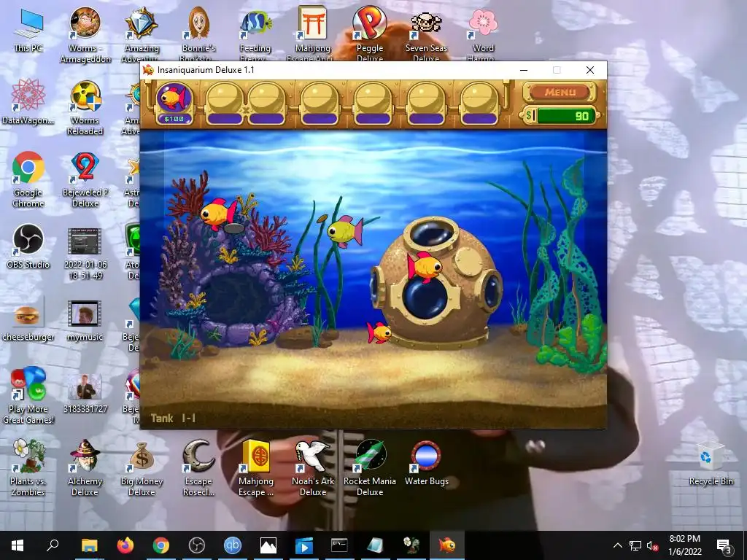The width and height of the screenshot is (747, 560).
Task: Select Worms Reloaded desktop shortcut
Action: point(85,107)
